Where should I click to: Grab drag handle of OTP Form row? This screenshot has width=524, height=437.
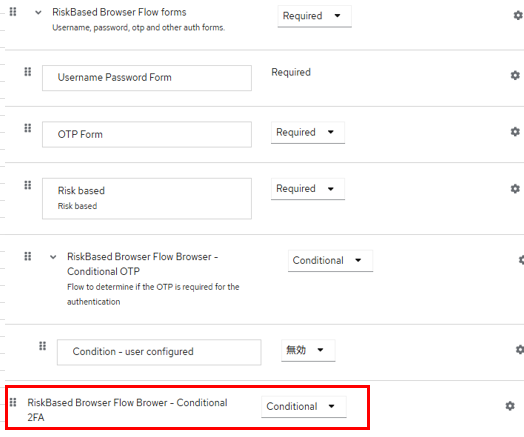(x=28, y=128)
